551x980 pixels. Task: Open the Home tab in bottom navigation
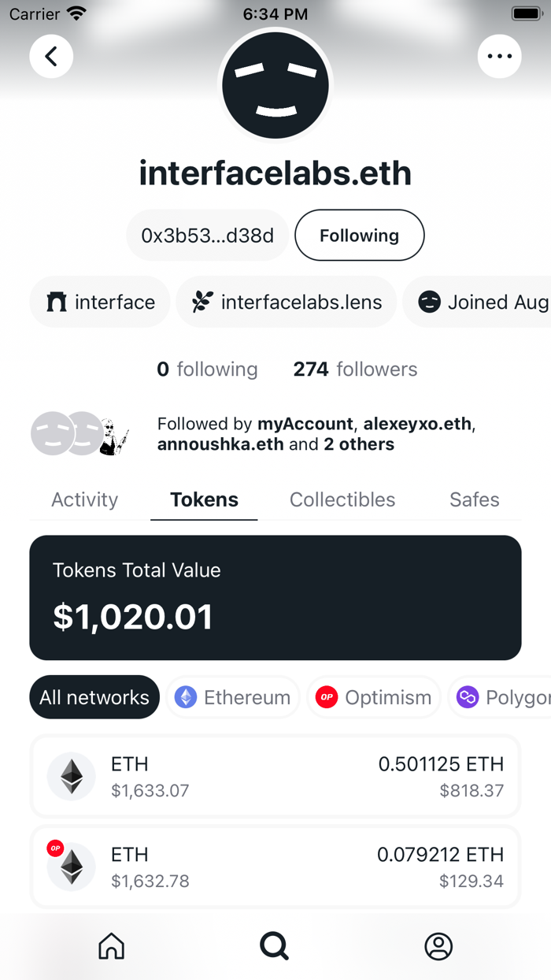tap(111, 946)
